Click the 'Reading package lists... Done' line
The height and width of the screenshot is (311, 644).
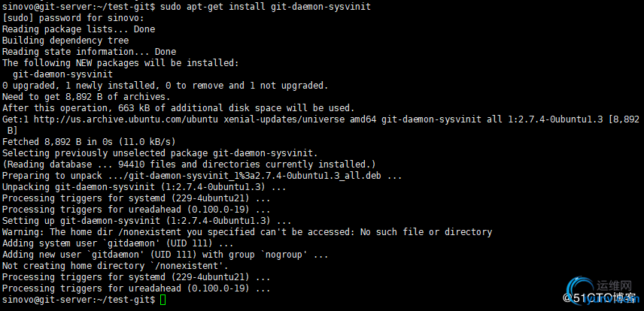click(x=78, y=29)
